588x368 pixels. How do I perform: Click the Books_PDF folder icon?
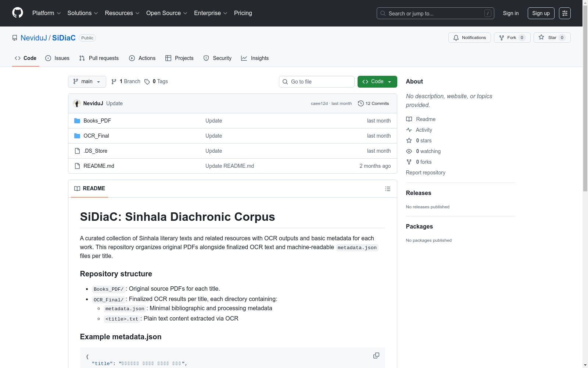[x=77, y=121]
